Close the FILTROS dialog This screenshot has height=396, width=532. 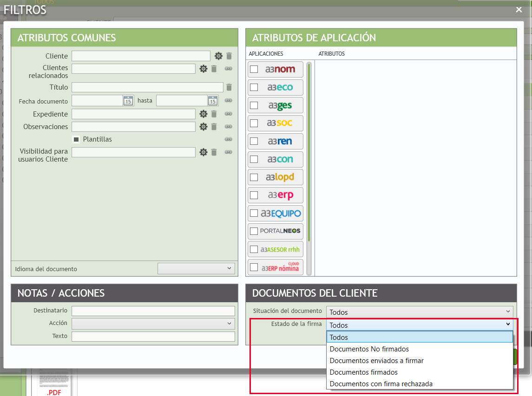[x=519, y=10]
